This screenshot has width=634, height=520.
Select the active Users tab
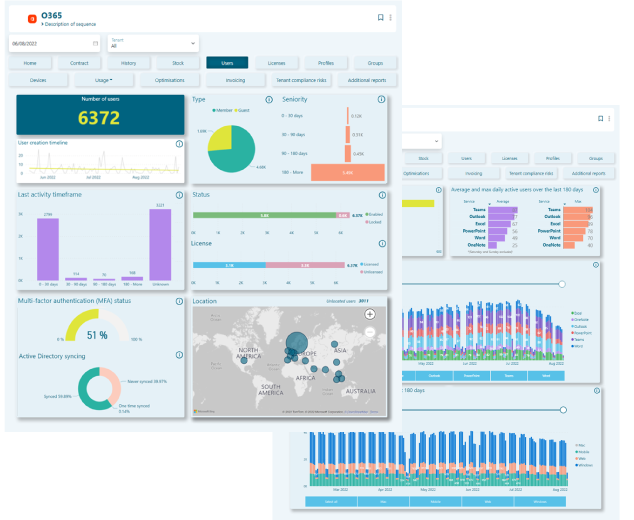tap(227, 63)
